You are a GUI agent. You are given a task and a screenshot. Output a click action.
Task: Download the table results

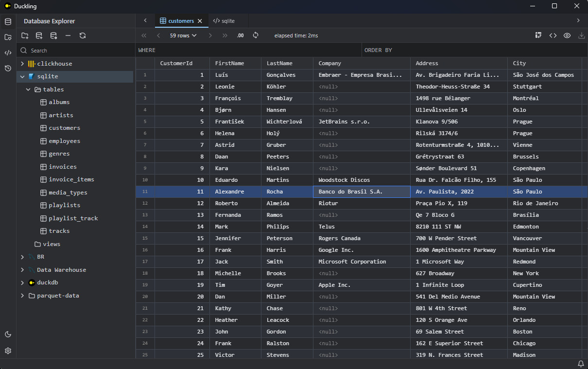(581, 35)
